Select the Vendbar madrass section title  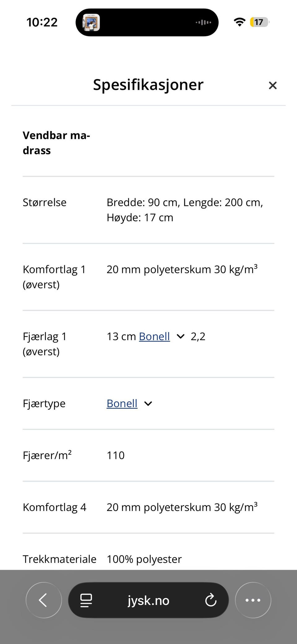pos(56,143)
